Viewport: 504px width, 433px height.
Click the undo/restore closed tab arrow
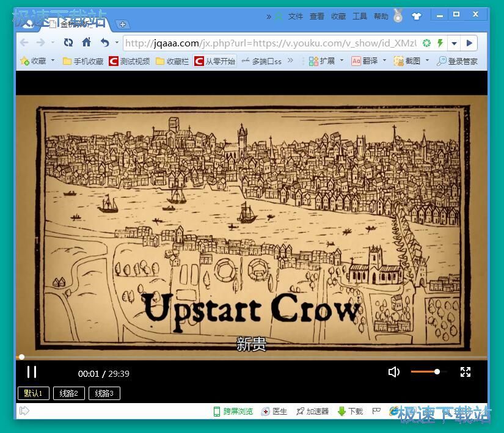105,42
